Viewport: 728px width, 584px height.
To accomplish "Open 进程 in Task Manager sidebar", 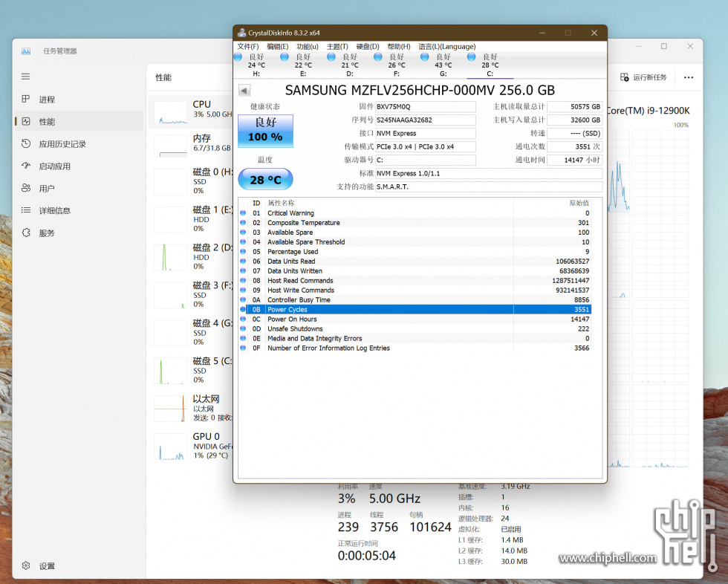I will [x=79, y=100].
